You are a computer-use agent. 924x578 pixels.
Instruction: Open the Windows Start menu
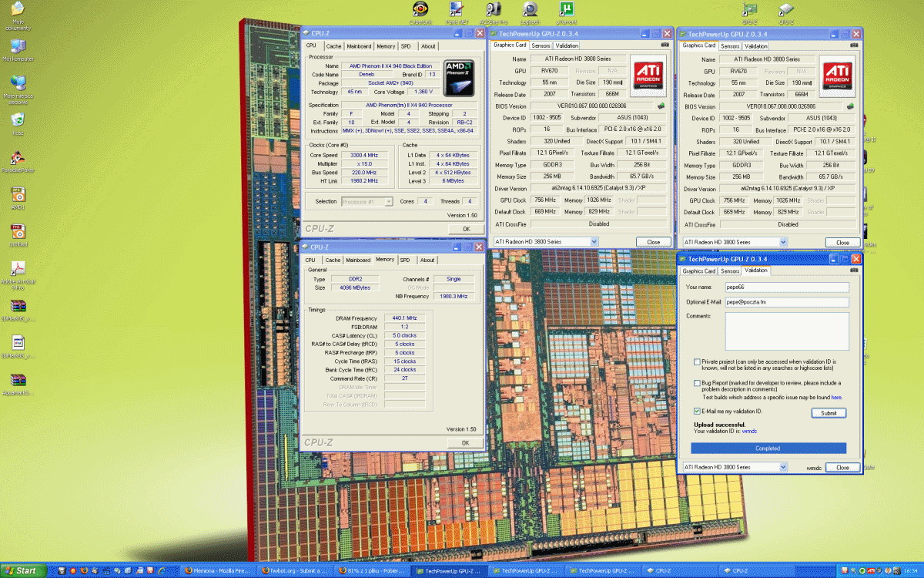(x=22, y=570)
